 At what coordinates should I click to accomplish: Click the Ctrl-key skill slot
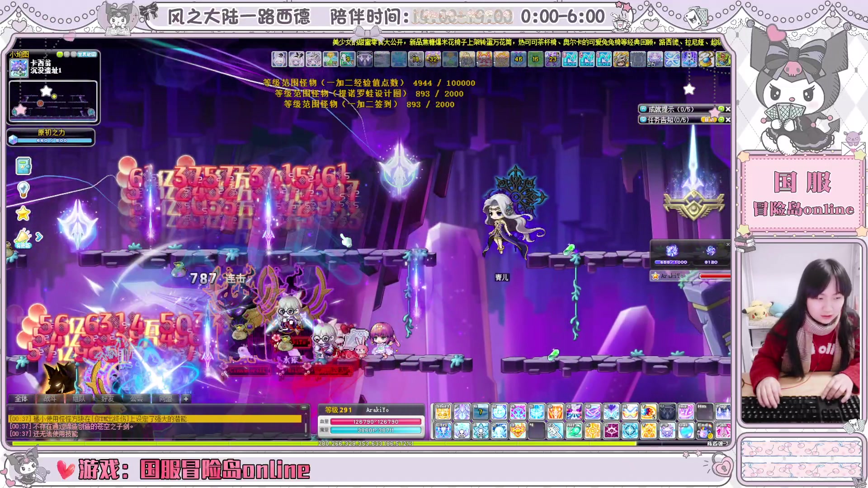point(443,431)
